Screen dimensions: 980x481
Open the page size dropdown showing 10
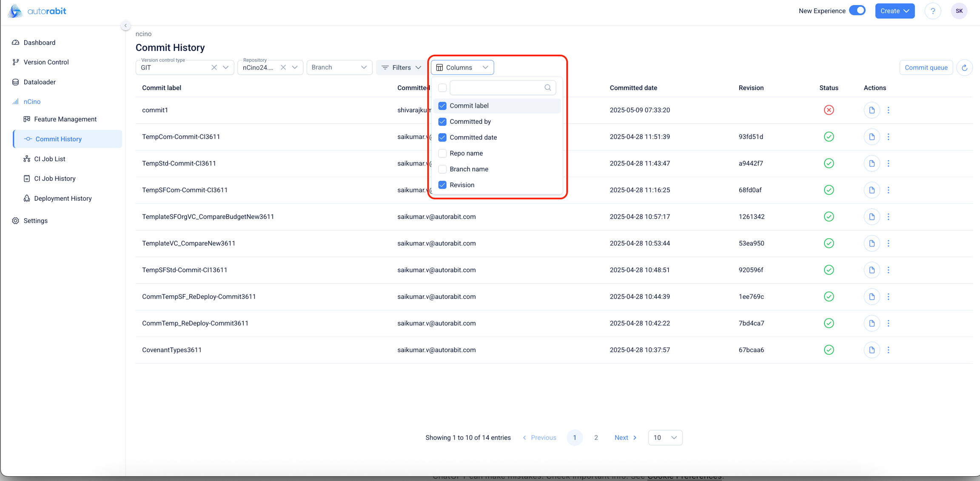pos(665,438)
